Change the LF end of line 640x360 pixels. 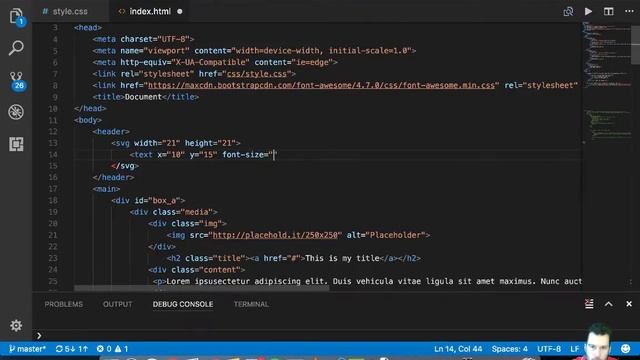(x=575, y=349)
